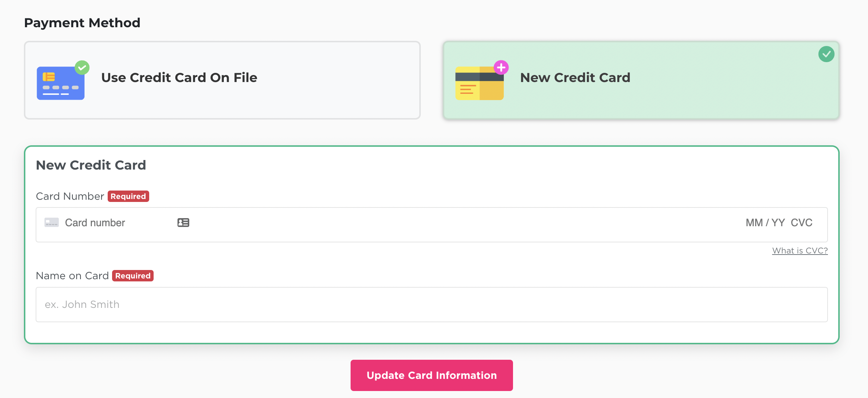Image resolution: width=868 pixels, height=398 pixels.
Task: Click the Name on Card label
Action: tap(72, 276)
